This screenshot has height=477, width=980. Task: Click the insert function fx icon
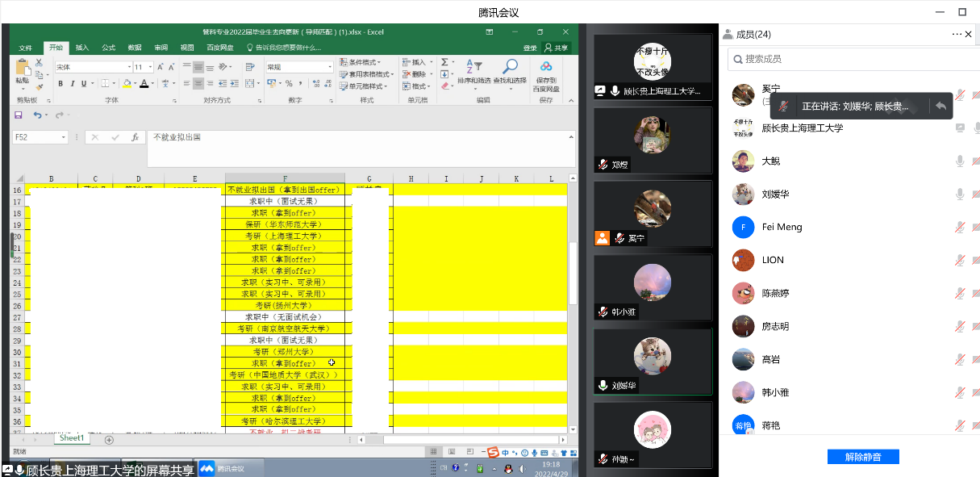click(135, 137)
